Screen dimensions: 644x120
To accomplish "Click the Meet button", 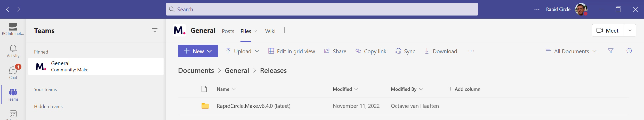I will 608,31.
